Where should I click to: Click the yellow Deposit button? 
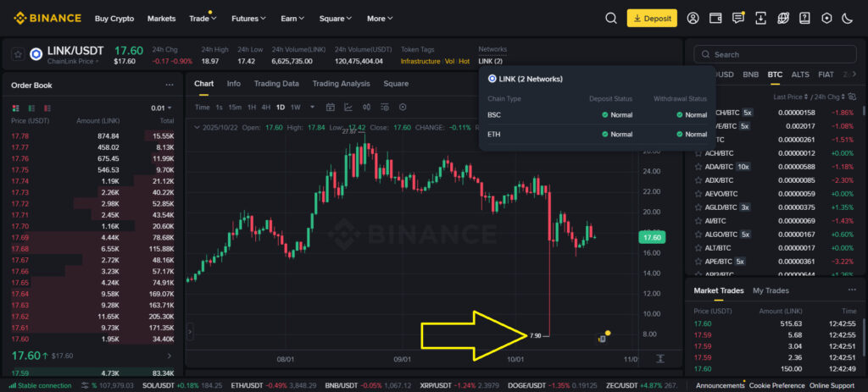coord(653,18)
